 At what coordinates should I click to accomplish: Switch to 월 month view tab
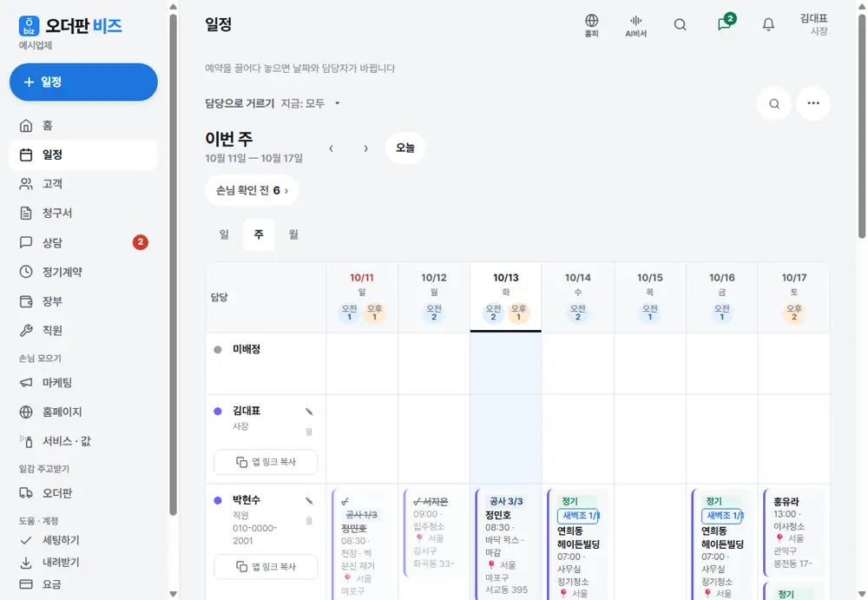293,235
